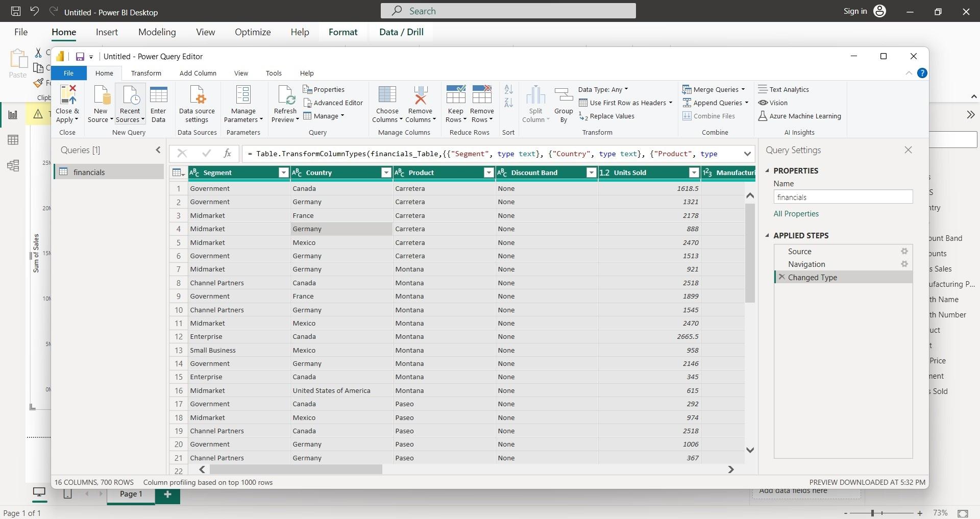The width and height of the screenshot is (980, 519).
Task: Switch to the Transform ribbon tab
Action: click(x=146, y=73)
